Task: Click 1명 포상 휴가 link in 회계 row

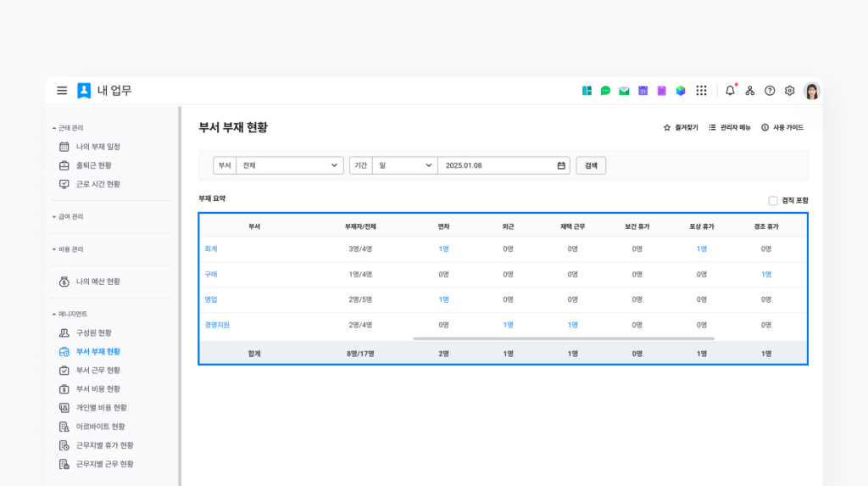Action: pos(701,249)
